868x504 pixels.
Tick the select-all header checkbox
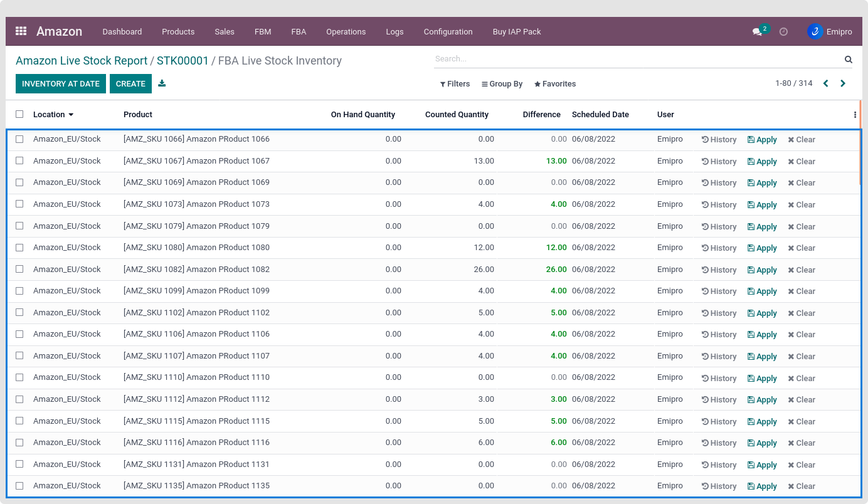(x=19, y=114)
